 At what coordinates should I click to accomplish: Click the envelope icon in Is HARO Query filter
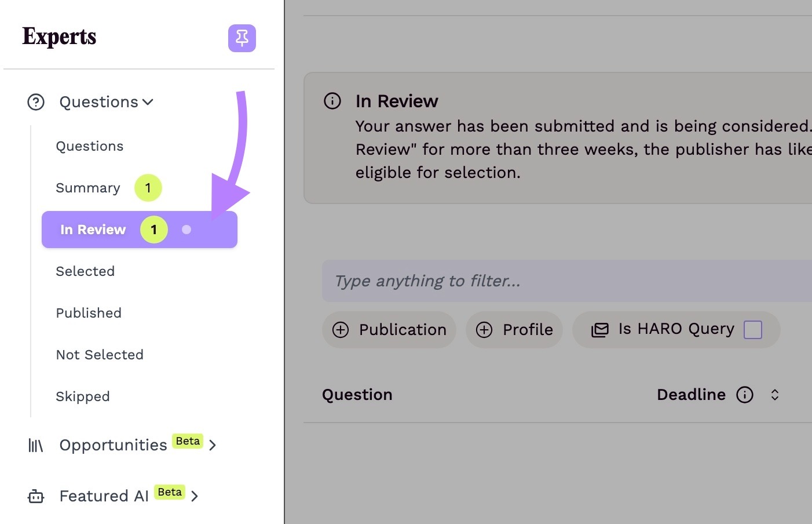click(599, 329)
